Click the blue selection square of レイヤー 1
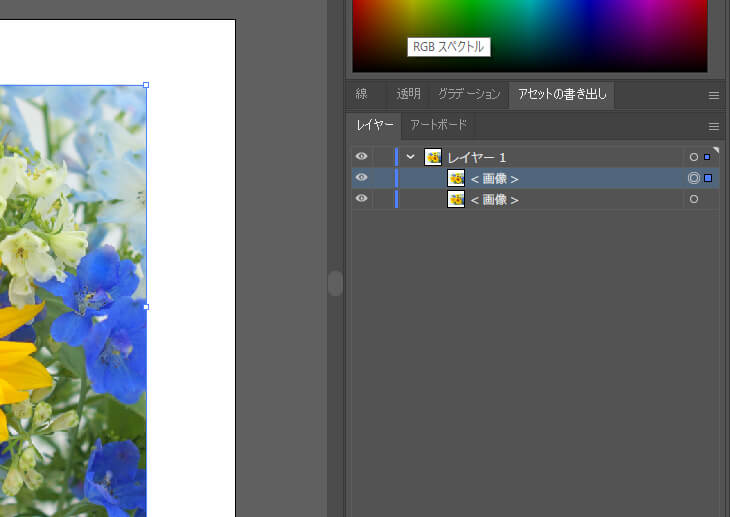The width and height of the screenshot is (730, 517). tap(707, 157)
